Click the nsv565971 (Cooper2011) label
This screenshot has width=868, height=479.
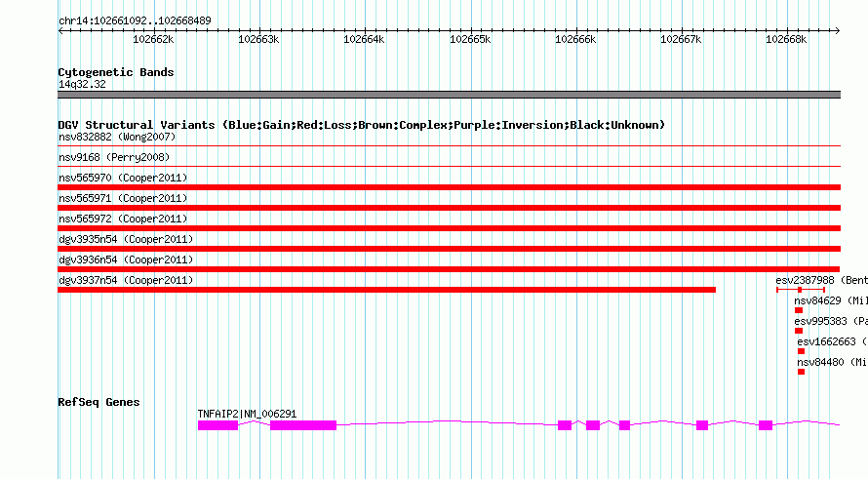click(x=123, y=198)
